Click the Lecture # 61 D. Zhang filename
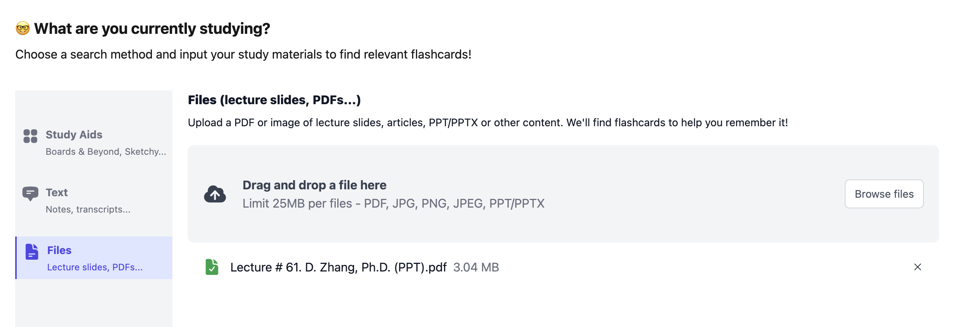Image resolution: width=980 pixels, height=327 pixels. click(x=338, y=267)
